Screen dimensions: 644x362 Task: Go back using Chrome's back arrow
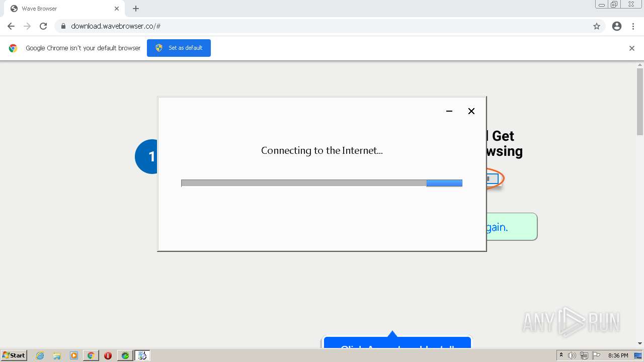(11, 26)
